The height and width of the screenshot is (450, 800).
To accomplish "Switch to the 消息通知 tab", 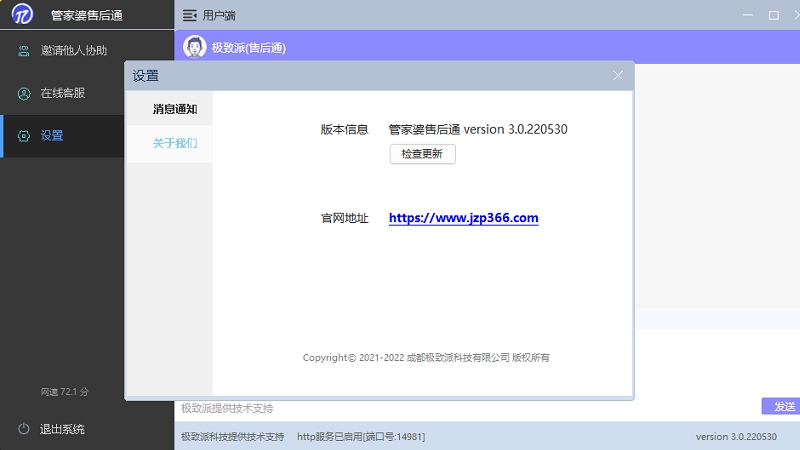I will pyautogui.click(x=174, y=109).
